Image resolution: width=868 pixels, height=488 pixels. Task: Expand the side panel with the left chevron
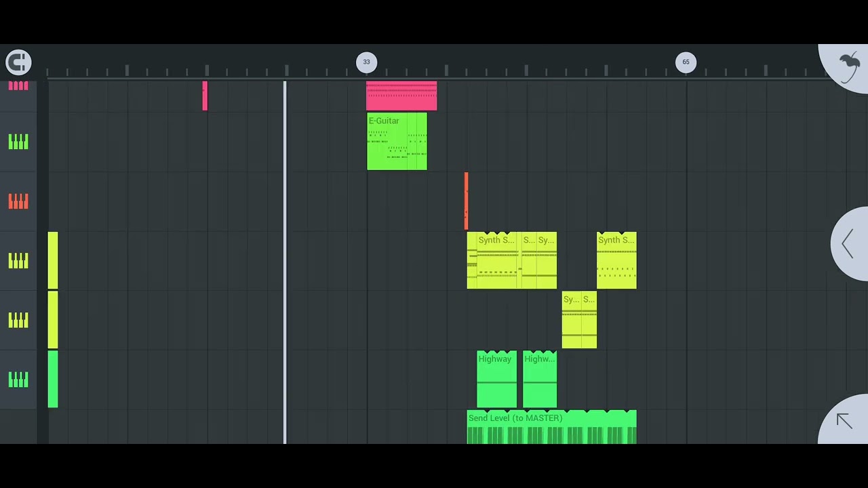point(850,244)
